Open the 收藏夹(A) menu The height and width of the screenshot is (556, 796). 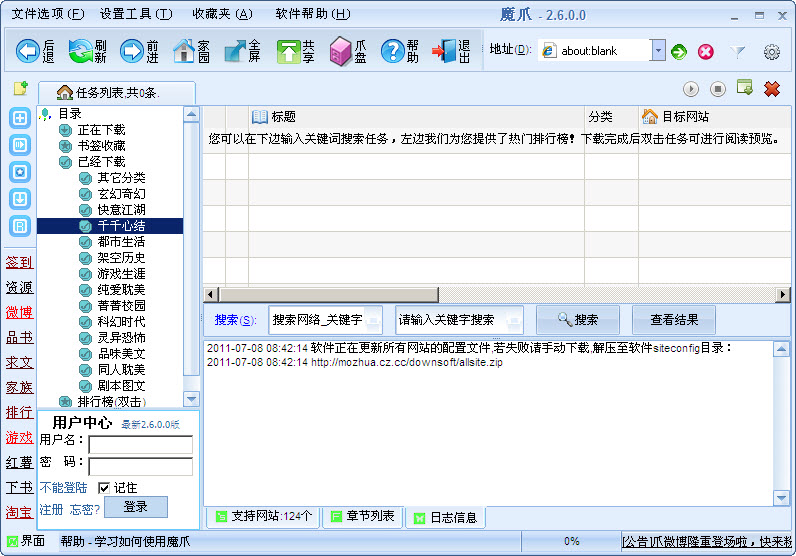click(x=222, y=14)
